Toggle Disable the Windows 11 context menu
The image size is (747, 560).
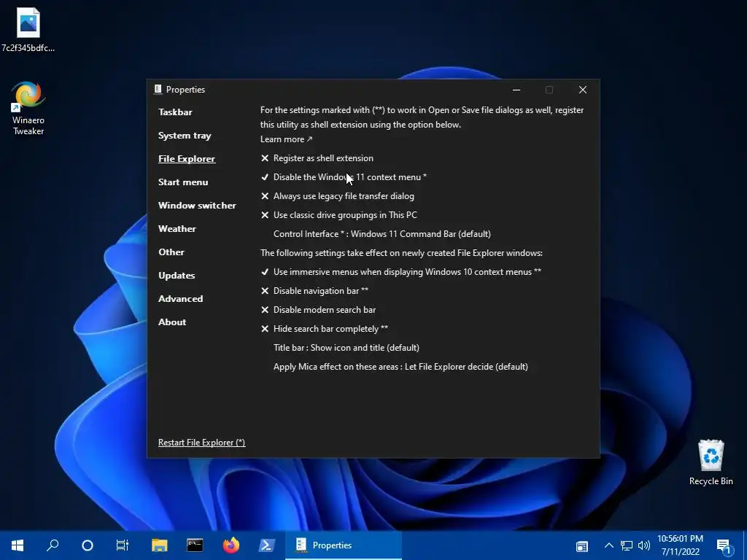click(x=344, y=177)
